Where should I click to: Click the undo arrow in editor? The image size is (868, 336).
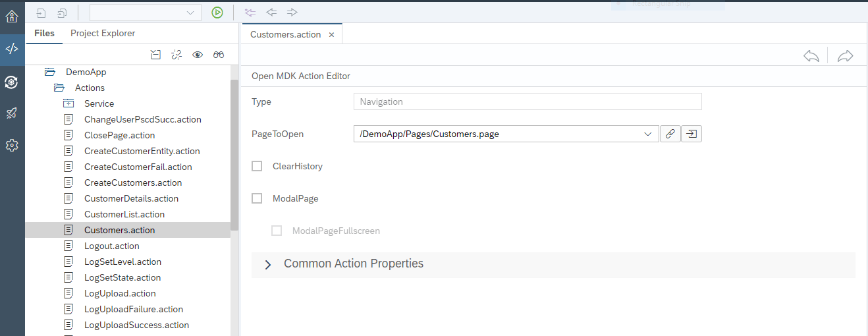pyautogui.click(x=811, y=56)
